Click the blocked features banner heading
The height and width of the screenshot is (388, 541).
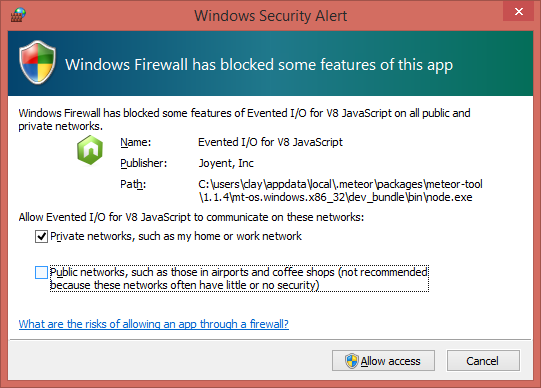coord(259,65)
